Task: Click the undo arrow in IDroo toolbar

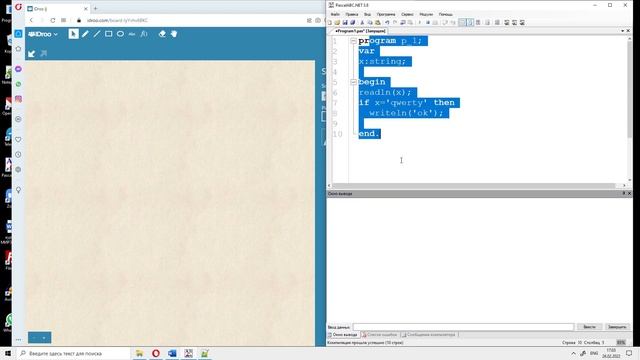Action: [x=32, y=53]
